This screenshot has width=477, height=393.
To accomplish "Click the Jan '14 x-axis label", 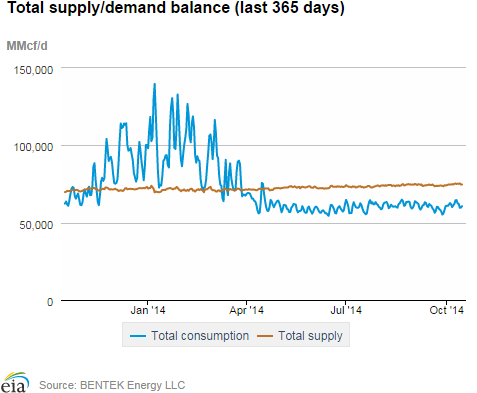I will click(x=148, y=310).
